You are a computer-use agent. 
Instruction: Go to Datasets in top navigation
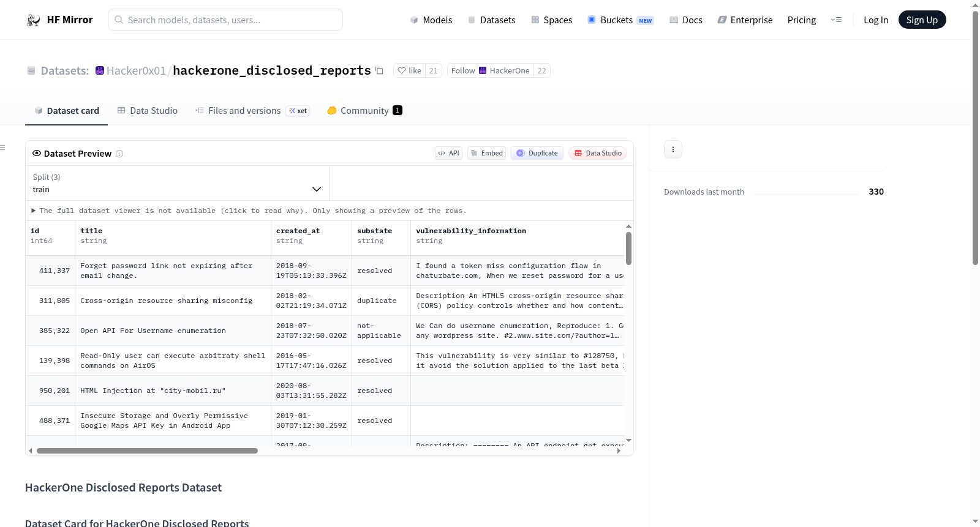pyautogui.click(x=491, y=20)
